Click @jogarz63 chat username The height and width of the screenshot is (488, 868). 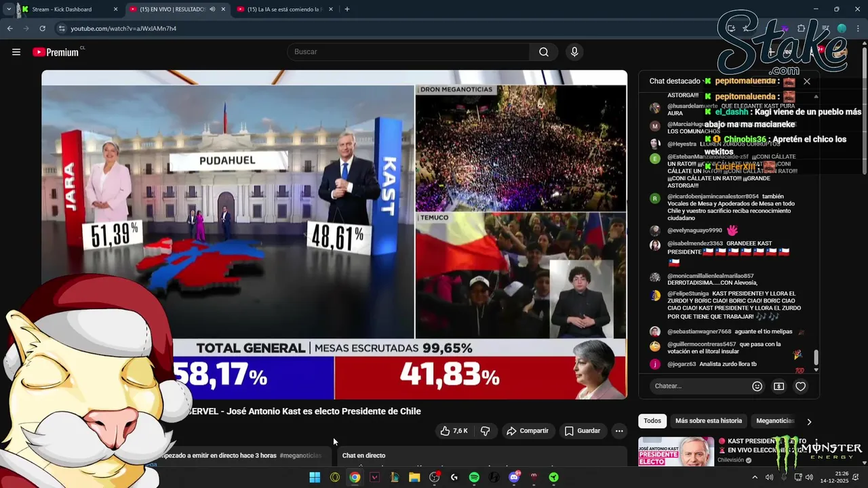682,364
